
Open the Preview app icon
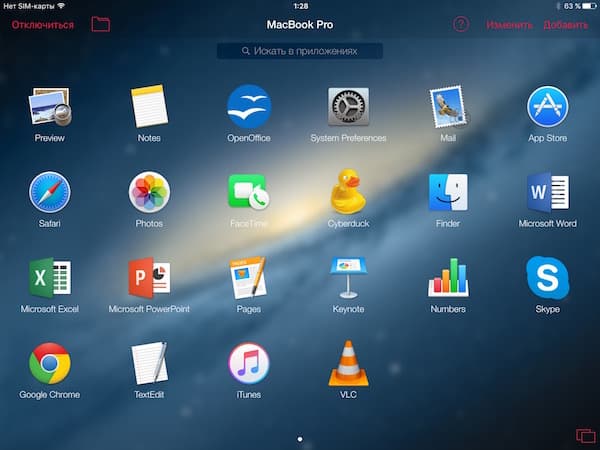(50, 107)
